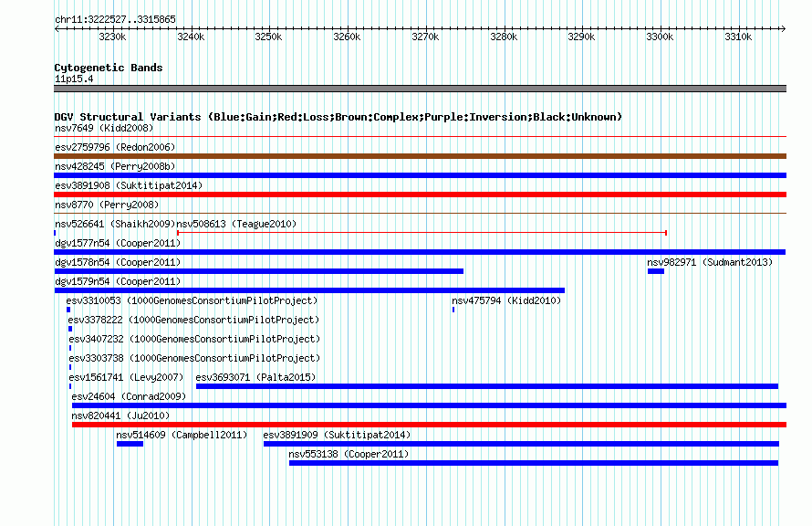The height and width of the screenshot is (526, 812).
Task: Open esv3378222 (1000GenomesConsortiumPilotProject) label
Action: pyautogui.click(x=193, y=320)
